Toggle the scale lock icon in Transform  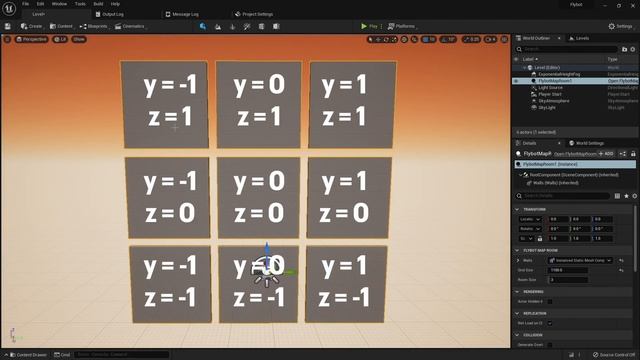540,238
